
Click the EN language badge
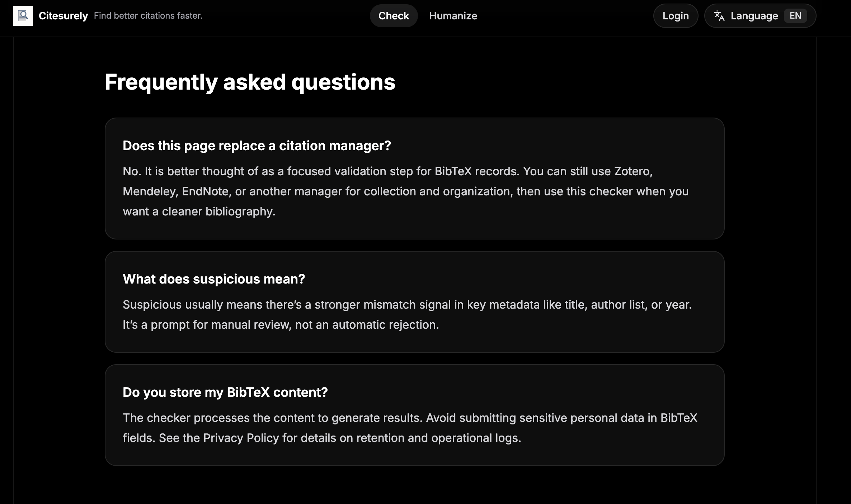795,16
